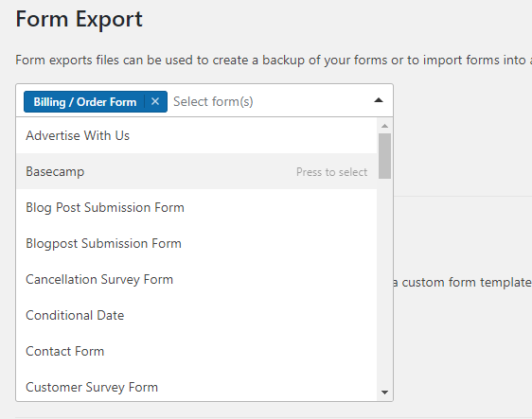Click the Form Export heading
Screen dimensions: 532x419
[79, 19]
